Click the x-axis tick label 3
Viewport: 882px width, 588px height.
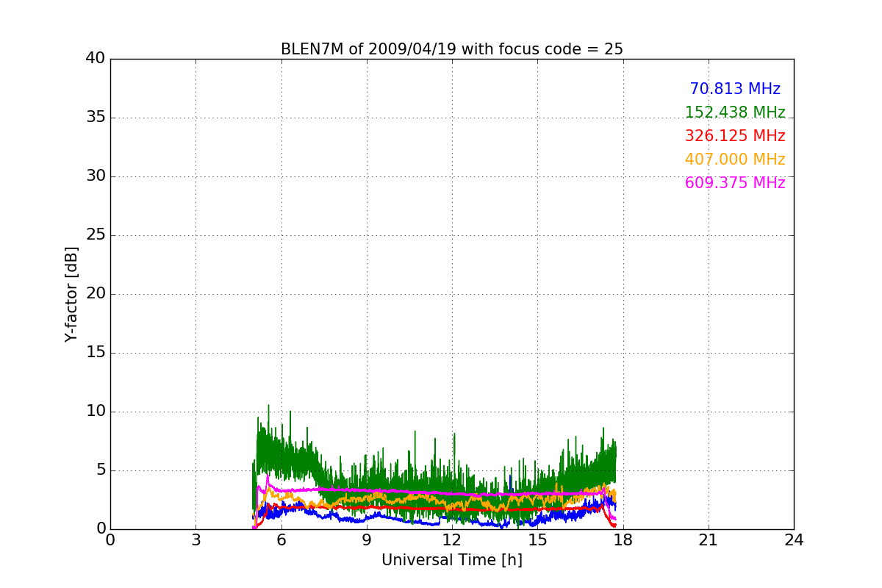click(196, 539)
